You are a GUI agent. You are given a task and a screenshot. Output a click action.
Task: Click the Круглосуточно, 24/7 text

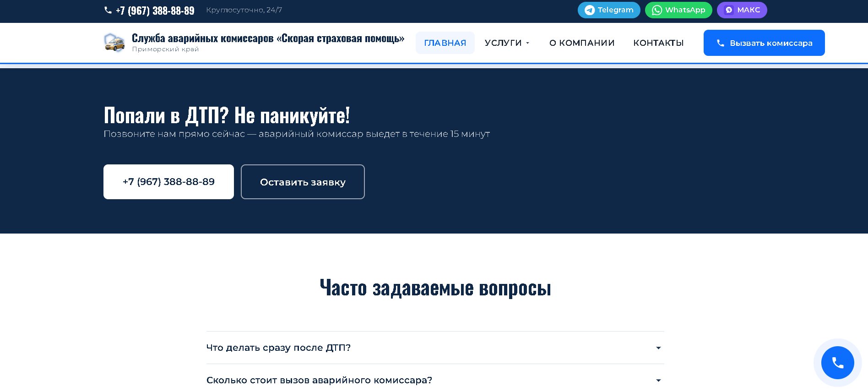pyautogui.click(x=244, y=10)
